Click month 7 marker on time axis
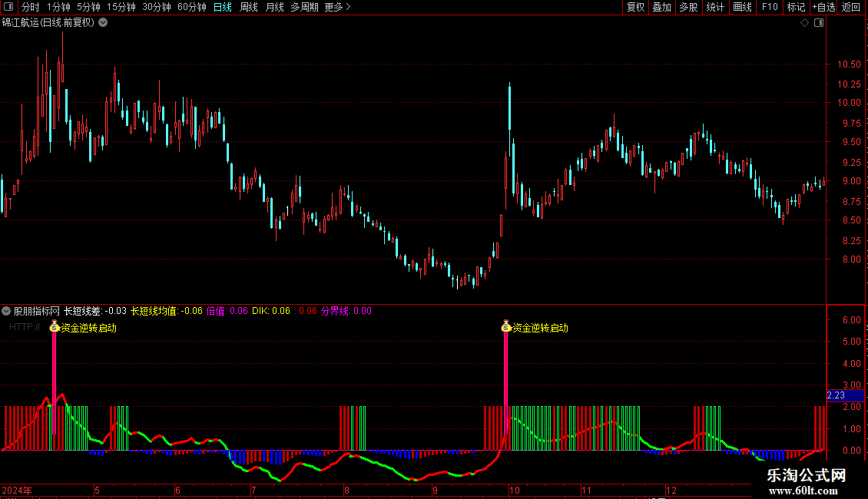The image size is (868, 499). pyautogui.click(x=253, y=490)
